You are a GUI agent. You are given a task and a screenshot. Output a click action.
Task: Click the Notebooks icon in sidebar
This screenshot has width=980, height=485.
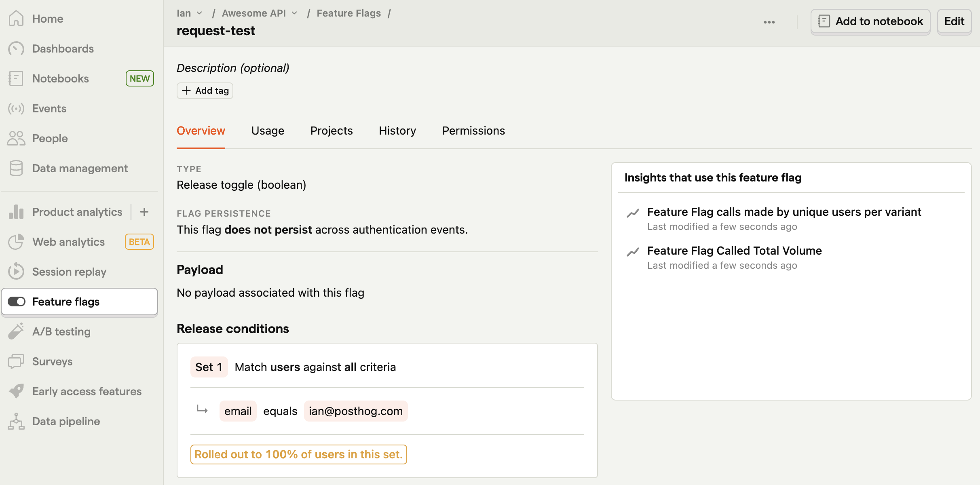[16, 78]
